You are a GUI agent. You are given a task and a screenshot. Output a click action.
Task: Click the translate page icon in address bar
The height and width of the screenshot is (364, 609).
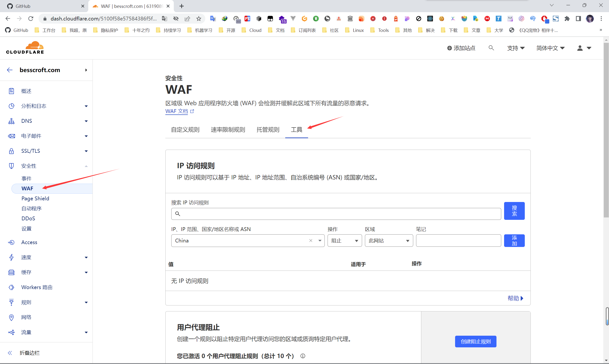click(x=164, y=19)
